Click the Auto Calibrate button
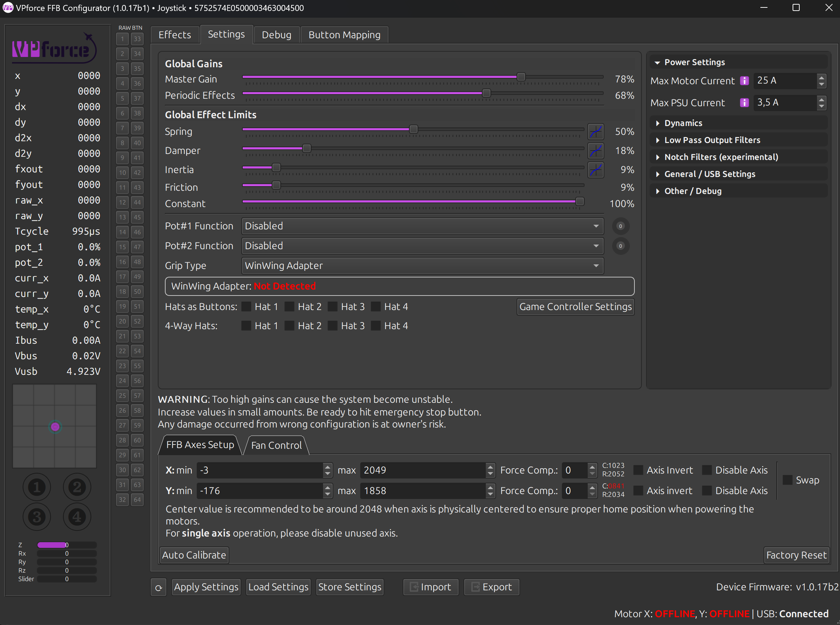The height and width of the screenshot is (625, 840). click(194, 555)
